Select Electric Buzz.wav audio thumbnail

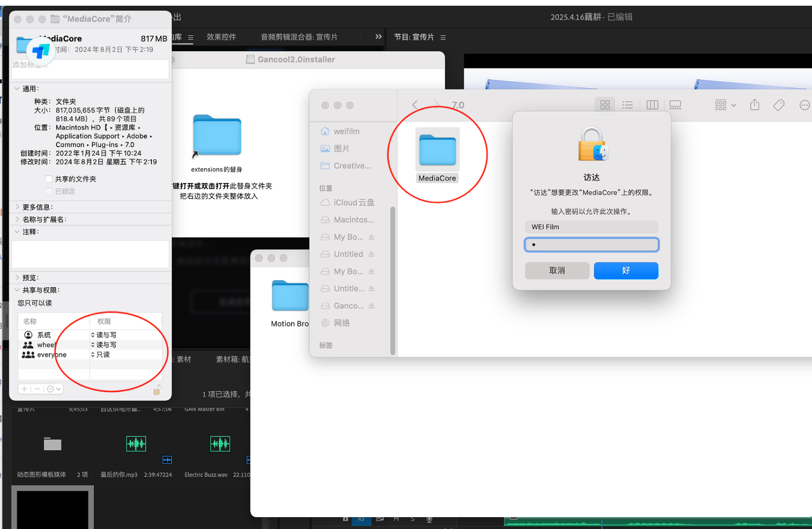coord(220,444)
